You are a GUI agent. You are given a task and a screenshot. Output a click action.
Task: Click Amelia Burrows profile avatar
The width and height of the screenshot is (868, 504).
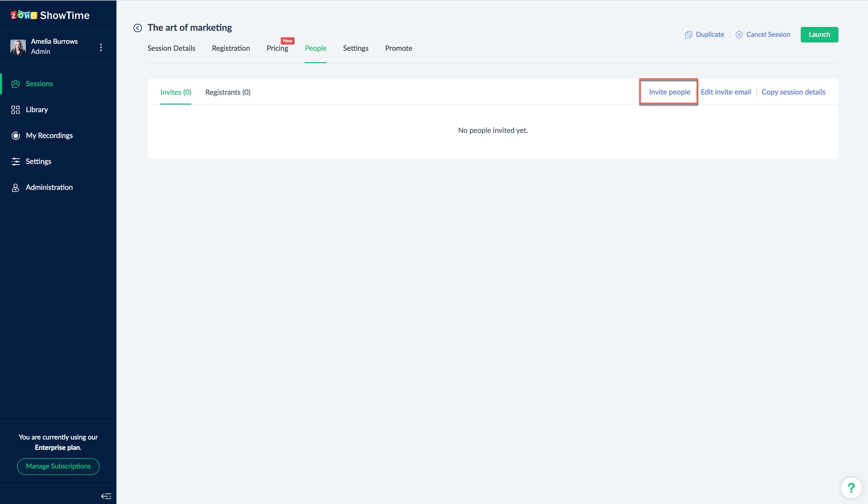pyautogui.click(x=18, y=47)
